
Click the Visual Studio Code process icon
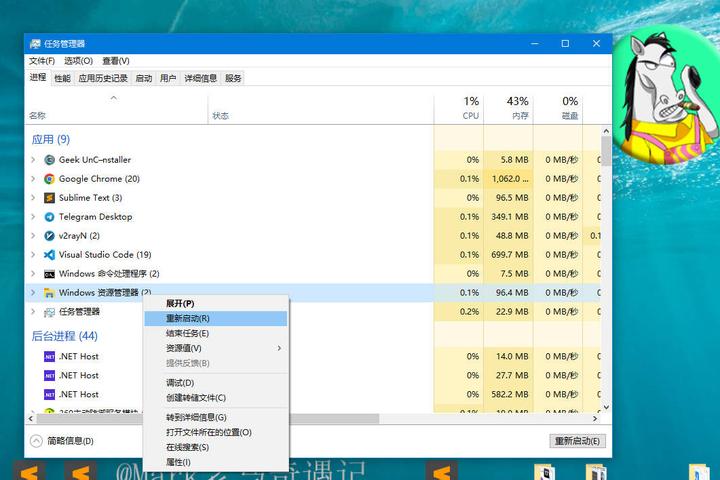pyautogui.click(x=49, y=254)
